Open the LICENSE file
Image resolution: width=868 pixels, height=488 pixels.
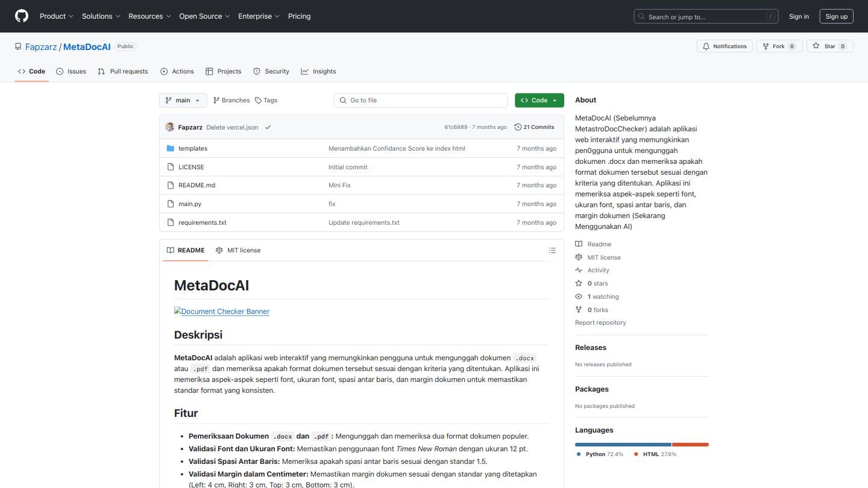191,167
